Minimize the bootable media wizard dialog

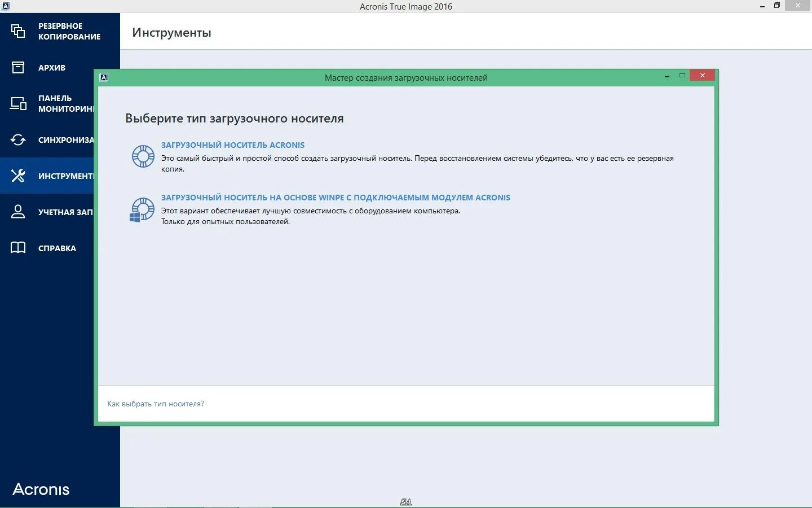tap(667, 76)
